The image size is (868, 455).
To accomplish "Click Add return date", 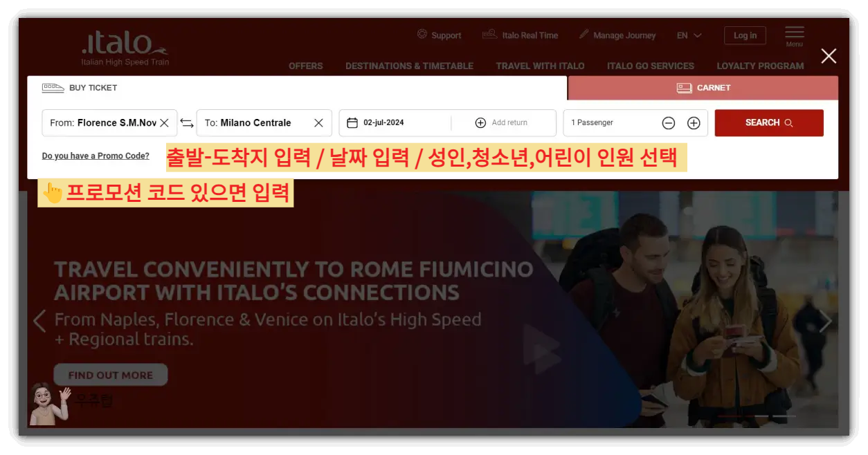I will coord(502,122).
